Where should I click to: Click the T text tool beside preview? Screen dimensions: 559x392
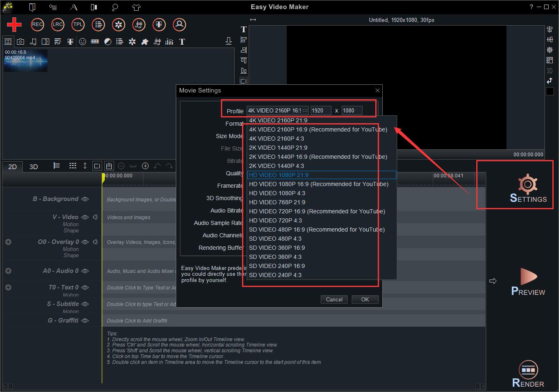point(243,29)
